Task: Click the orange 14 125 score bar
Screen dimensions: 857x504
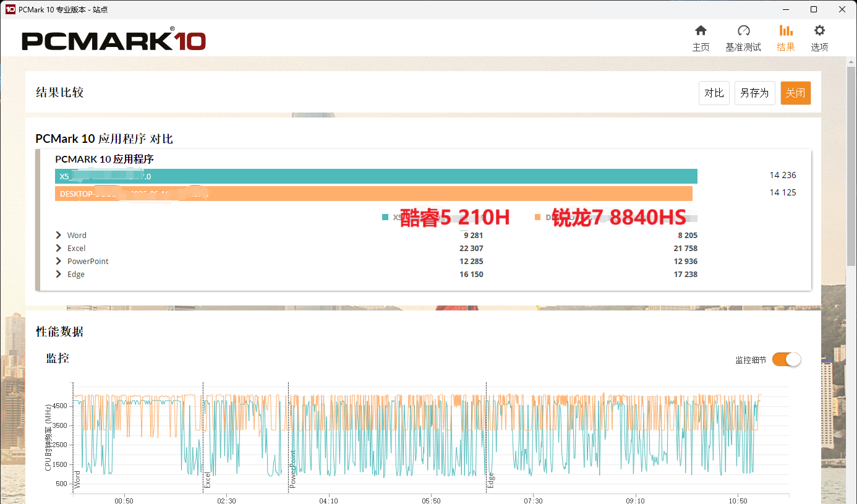Action: [373, 194]
